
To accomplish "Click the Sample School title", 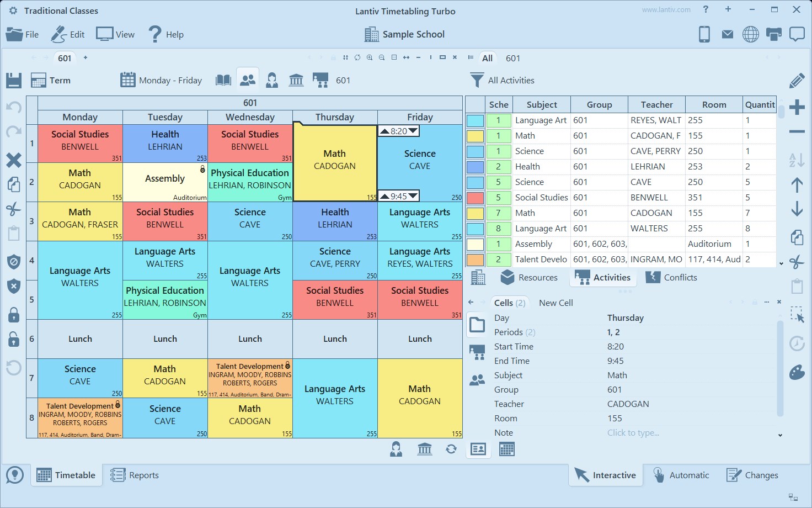I will (404, 34).
